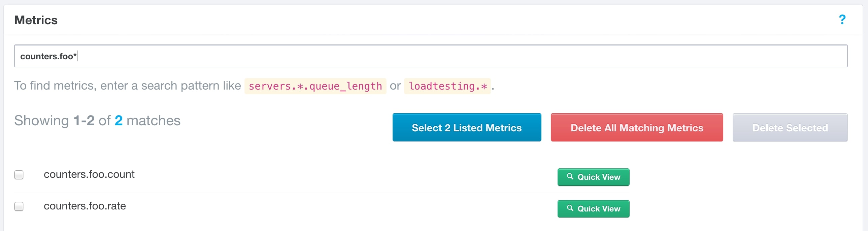868x231 pixels.
Task: Click the greyed Delete Selected button
Action: click(790, 128)
